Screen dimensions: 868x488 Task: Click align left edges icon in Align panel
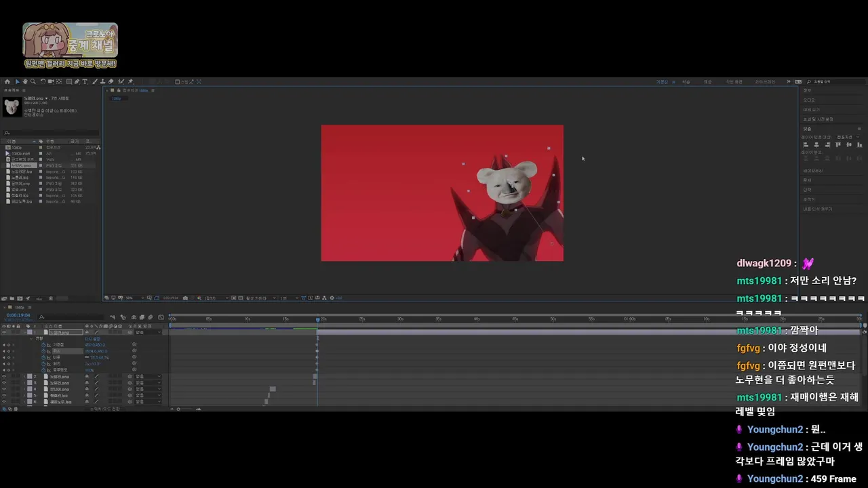806,144
